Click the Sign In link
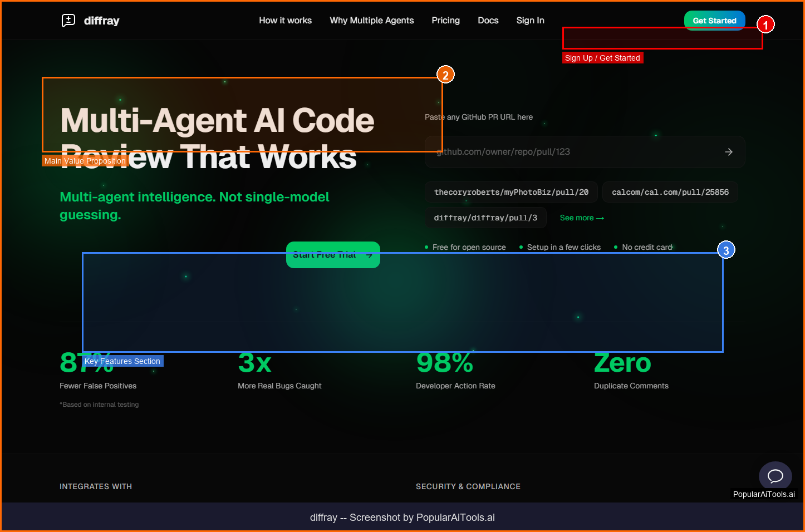The width and height of the screenshot is (805, 532). coord(530,21)
